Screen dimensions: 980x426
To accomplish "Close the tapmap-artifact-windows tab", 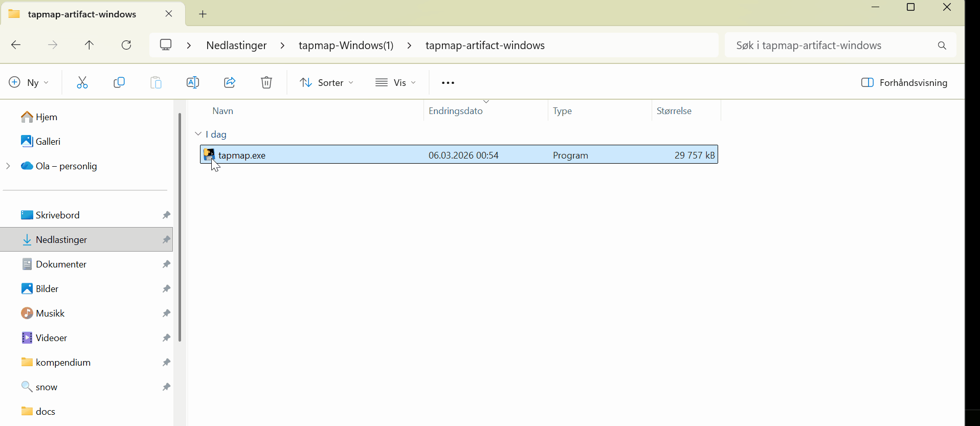I will (x=169, y=14).
